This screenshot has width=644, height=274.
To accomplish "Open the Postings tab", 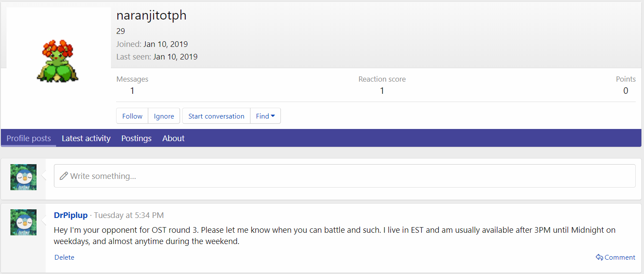I will (137, 139).
